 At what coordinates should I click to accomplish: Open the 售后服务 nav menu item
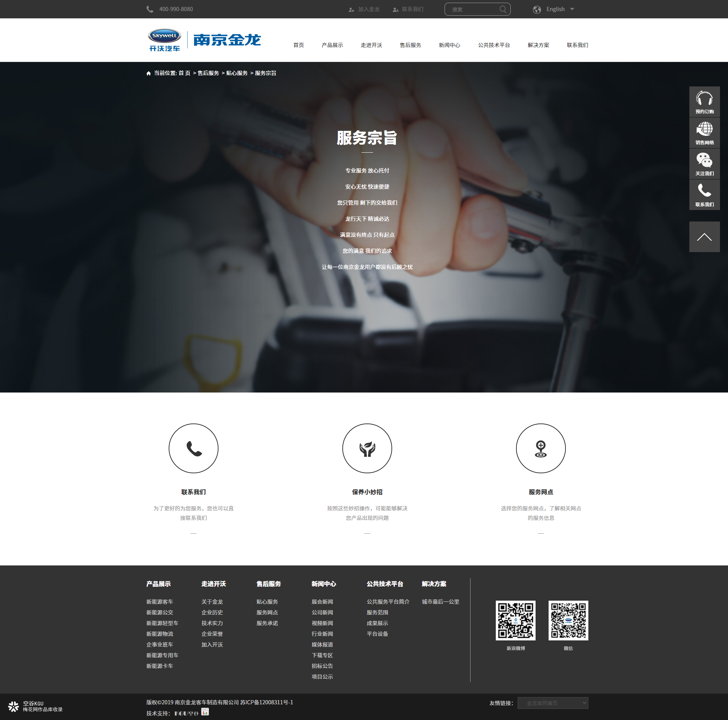(410, 45)
